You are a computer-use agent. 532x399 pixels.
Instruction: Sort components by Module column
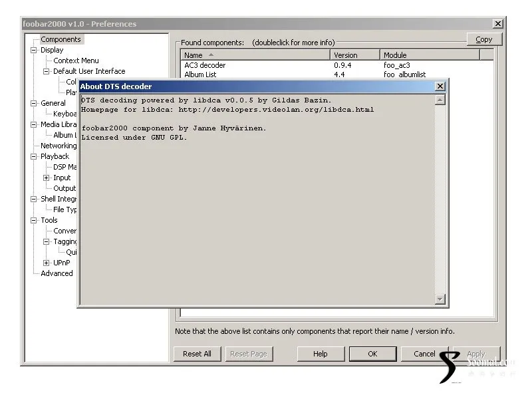430,55
